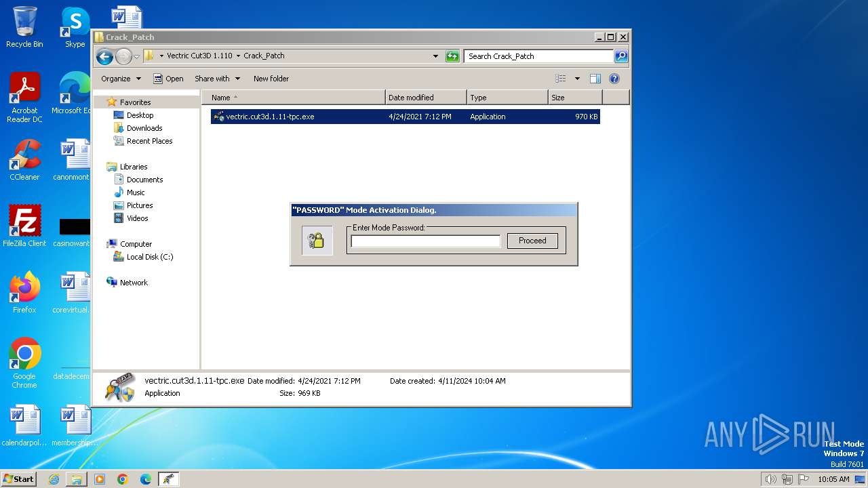
Task: Open Recent Places in navigation pane
Action: point(149,141)
